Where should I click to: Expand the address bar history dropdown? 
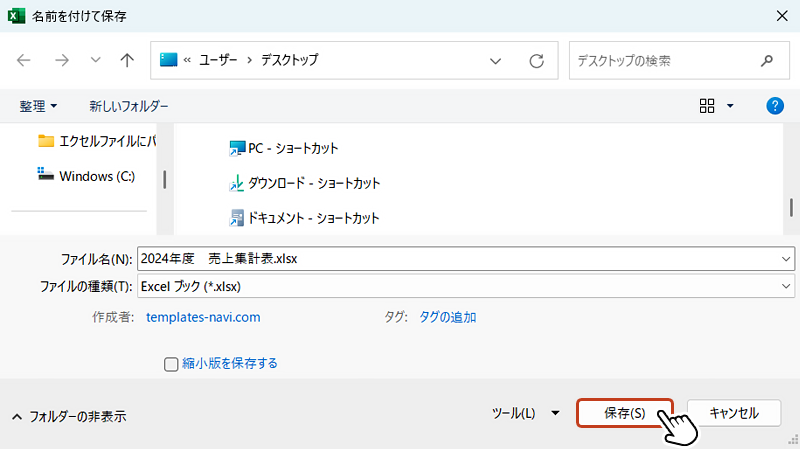(495, 61)
